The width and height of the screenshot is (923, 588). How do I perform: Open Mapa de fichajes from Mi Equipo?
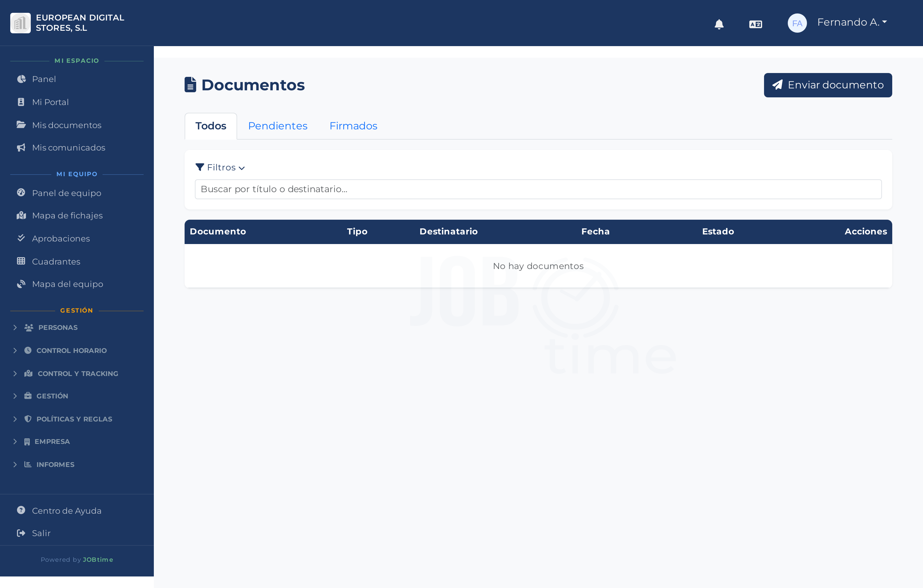click(67, 215)
